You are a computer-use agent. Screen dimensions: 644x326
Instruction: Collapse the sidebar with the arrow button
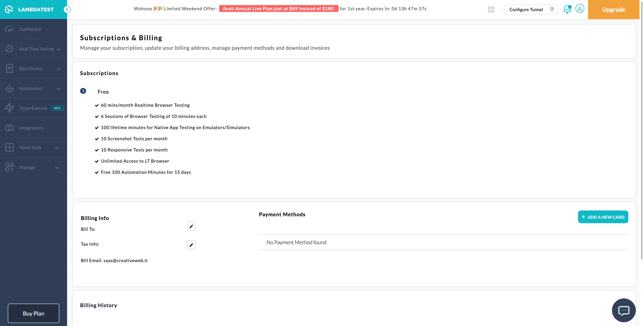(x=67, y=10)
